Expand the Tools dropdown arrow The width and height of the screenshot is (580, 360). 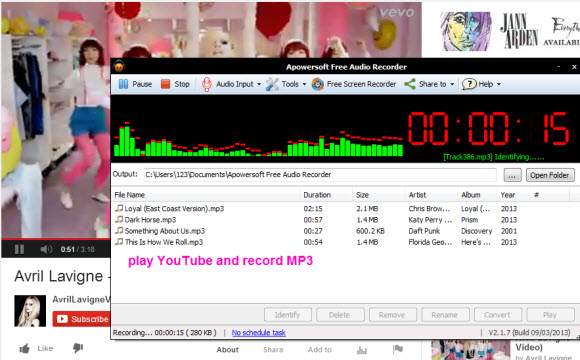click(x=304, y=85)
